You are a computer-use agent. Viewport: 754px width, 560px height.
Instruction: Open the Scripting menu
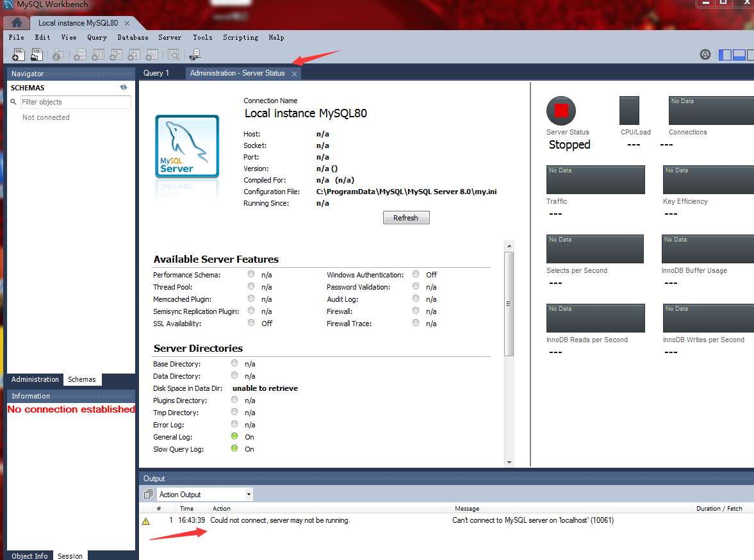click(x=240, y=37)
